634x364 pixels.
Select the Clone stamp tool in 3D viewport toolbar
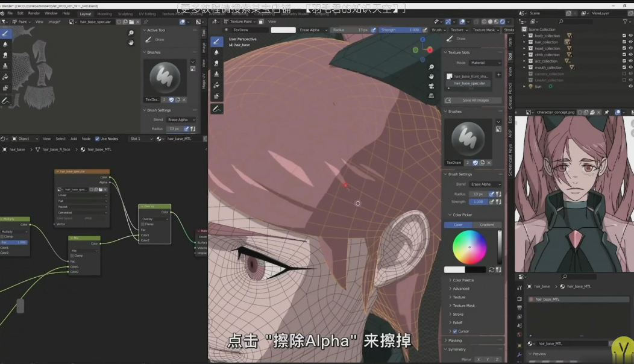[217, 74]
